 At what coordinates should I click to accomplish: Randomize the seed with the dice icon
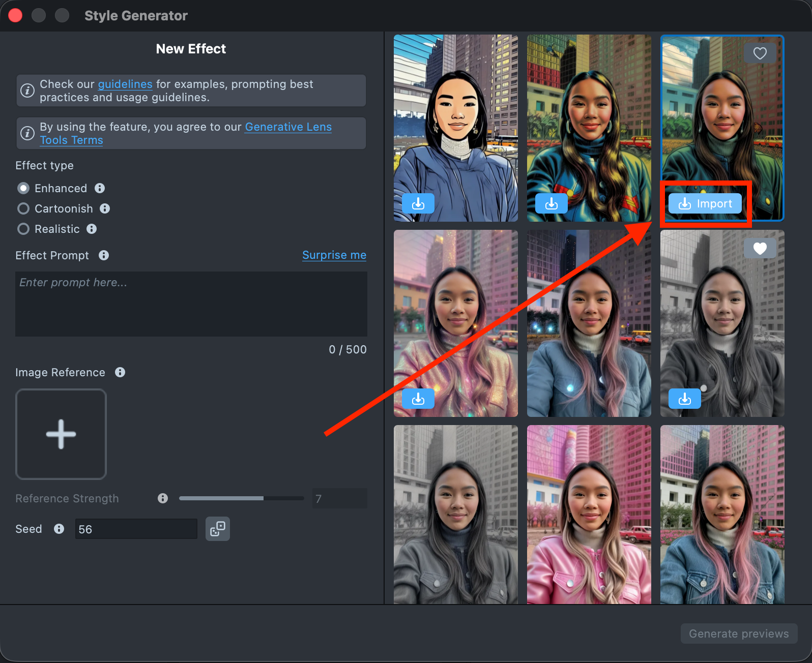(218, 529)
